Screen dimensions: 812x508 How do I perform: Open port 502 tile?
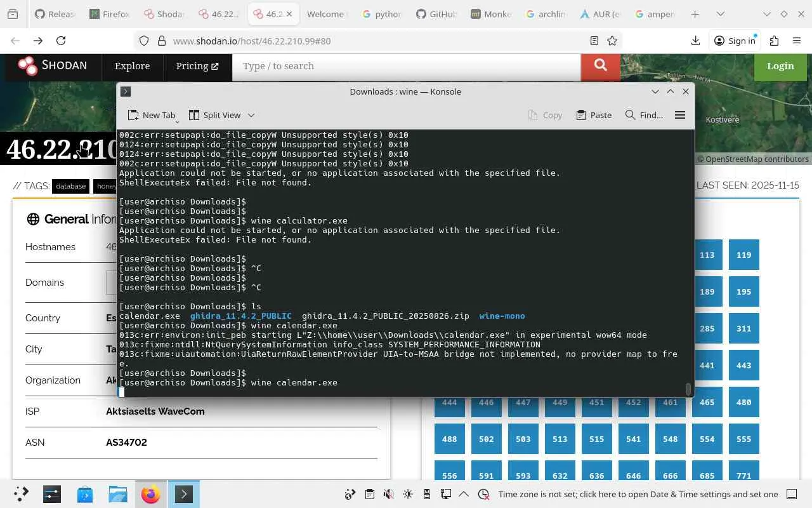click(486, 439)
